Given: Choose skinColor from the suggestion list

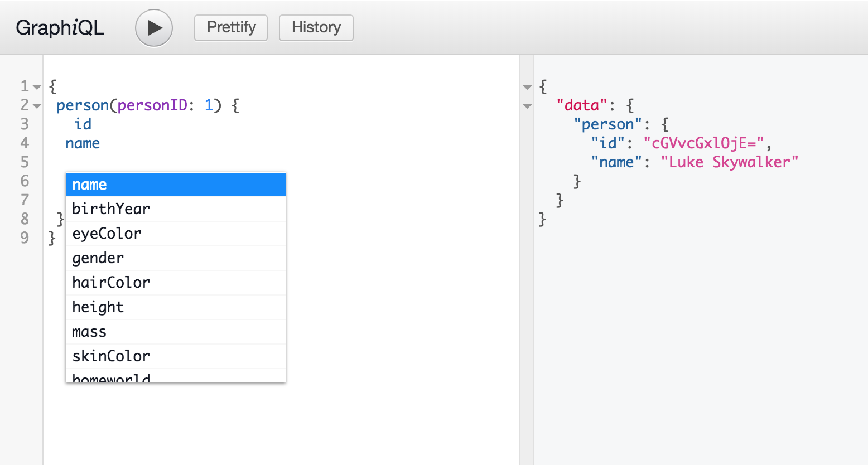Looking at the screenshot, I should [175, 356].
